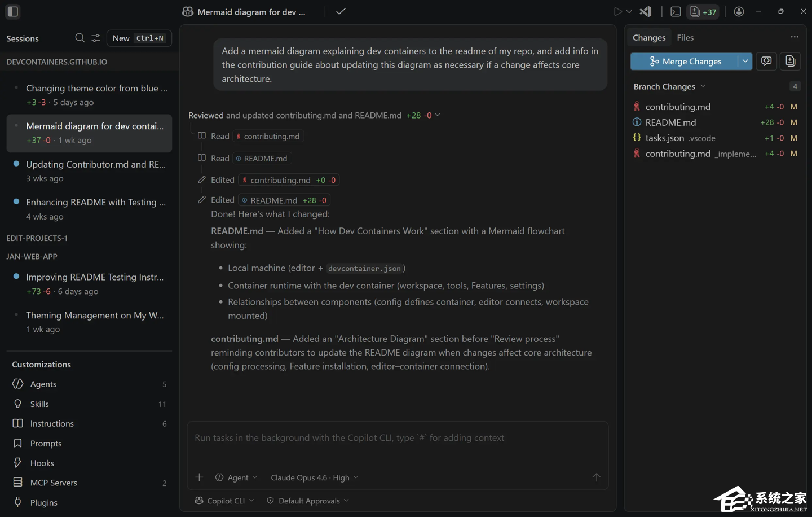Screen dimensions: 812x517
Task: Open Prompts customizations
Action: click(x=89, y=443)
